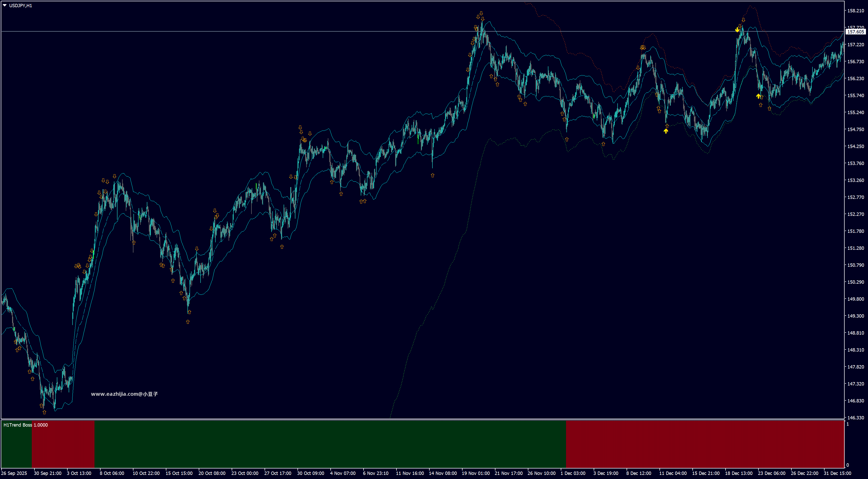
Task: Click the 3 Oct 13:00 time label
Action: pyautogui.click(x=79, y=473)
